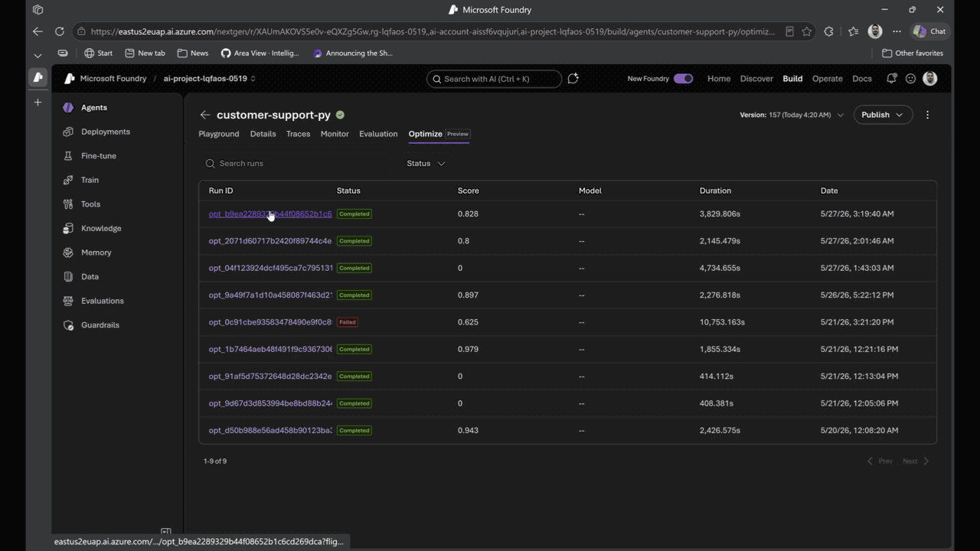The width and height of the screenshot is (980, 551).
Task: Open the Guardrails section
Action: coord(100,325)
